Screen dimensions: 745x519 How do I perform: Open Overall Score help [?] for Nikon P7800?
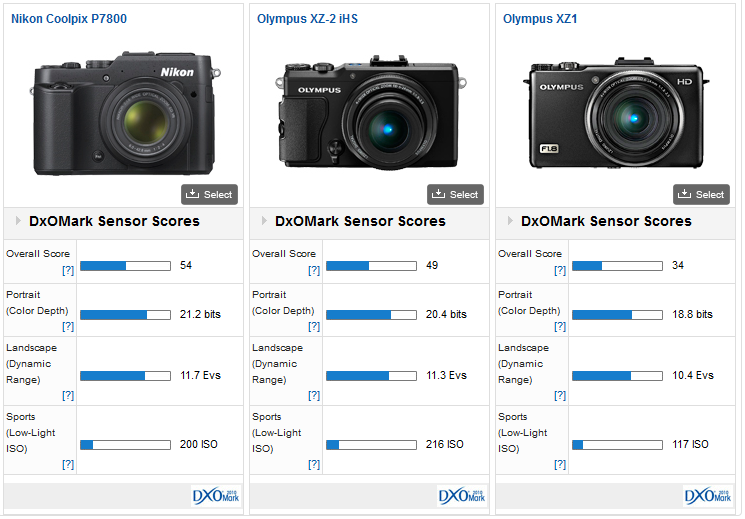pos(68,271)
